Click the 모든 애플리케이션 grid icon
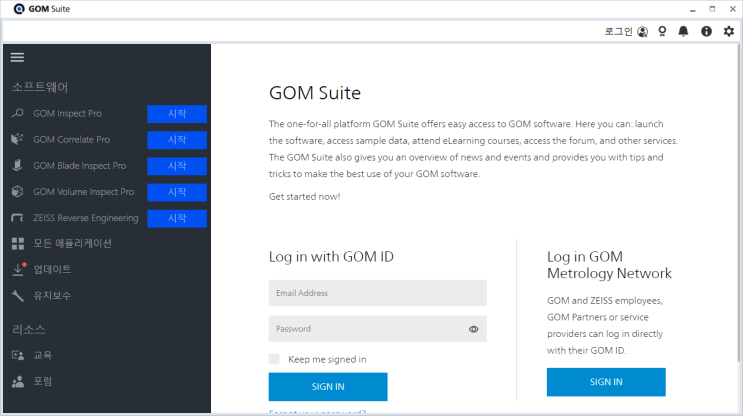Viewport: 743px width, 416px height. pos(18,244)
